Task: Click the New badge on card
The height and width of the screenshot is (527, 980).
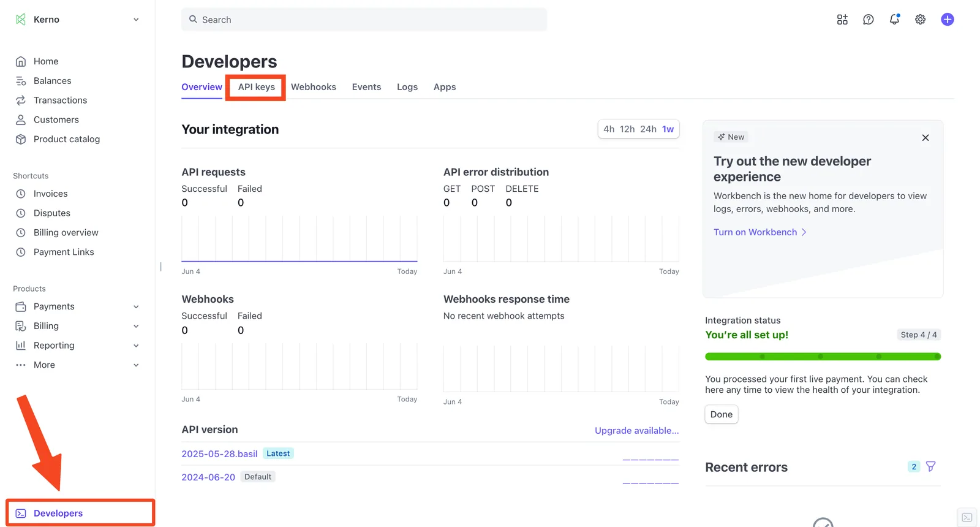Action: coord(731,137)
